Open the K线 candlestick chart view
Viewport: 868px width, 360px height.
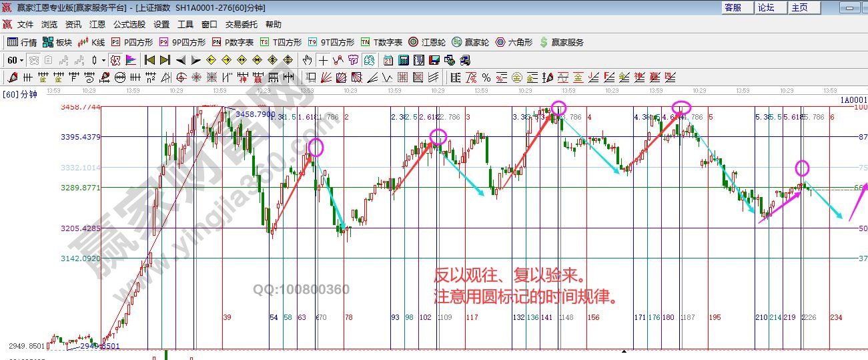click(x=91, y=42)
